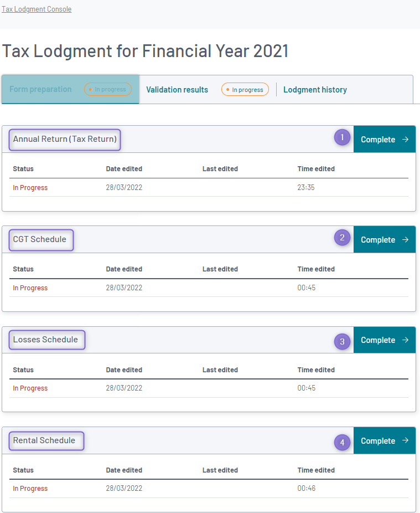Viewport: 420px width, 513px height.
Task: Click the In progress pill on Form preparation tab
Action: (x=107, y=89)
